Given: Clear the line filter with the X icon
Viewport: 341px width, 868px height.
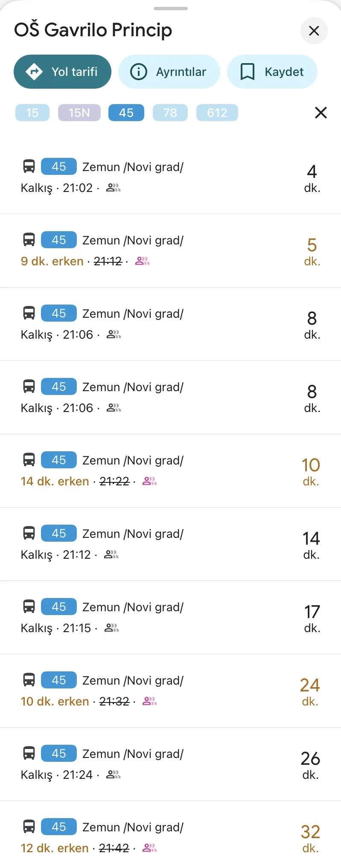Looking at the screenshot, I should (321, 113).
